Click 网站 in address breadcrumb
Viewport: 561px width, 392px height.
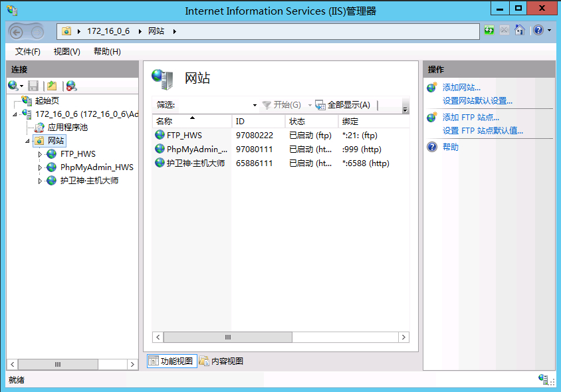(156, 31)
